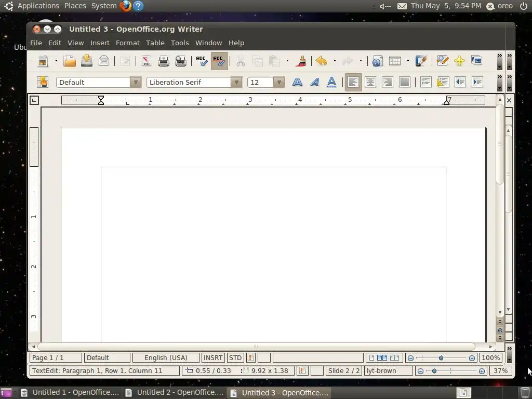
Task: Show Draw Functions icon
Action: point(421,61)
